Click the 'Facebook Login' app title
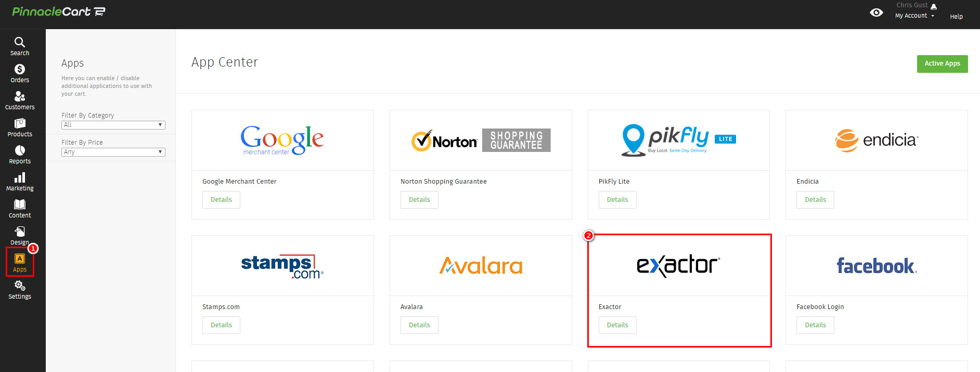Viewport: 980px width, 372px height. 820,307
